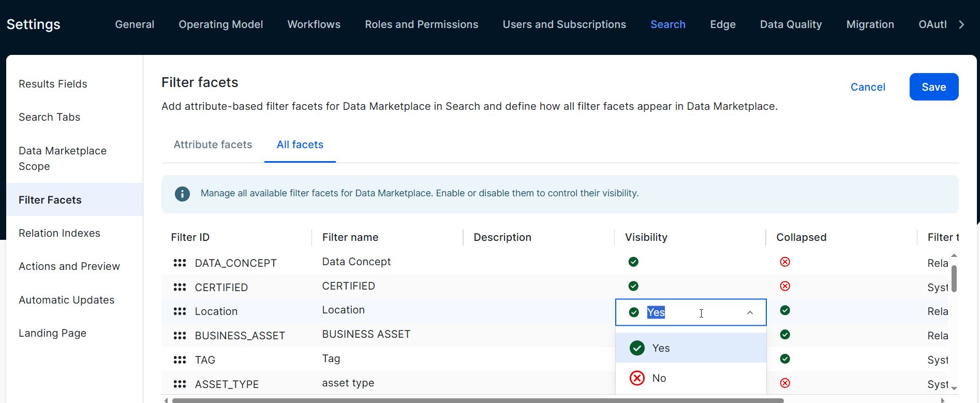The height and width of the screenshot is (403, 980).
Task: Click drag handle for CERTIFIED row
Action: click(x=180, y=287)
